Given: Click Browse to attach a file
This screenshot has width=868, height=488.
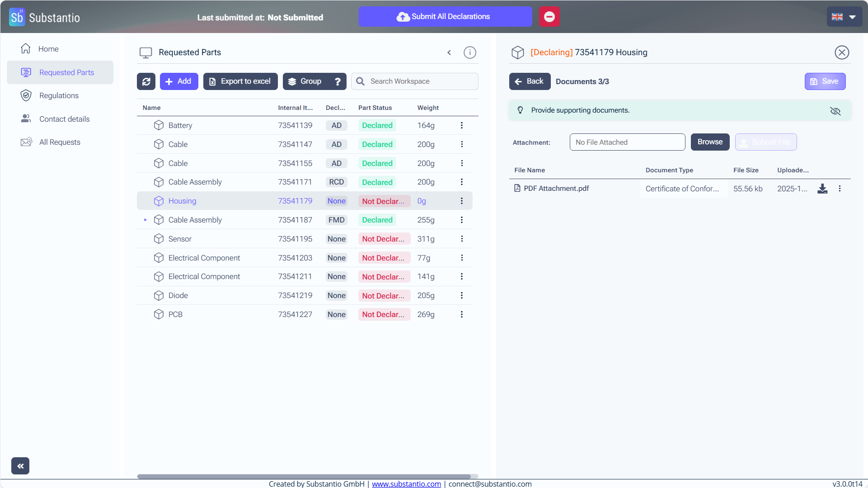Looking at the screenshot, I should (x=709, y=142).
